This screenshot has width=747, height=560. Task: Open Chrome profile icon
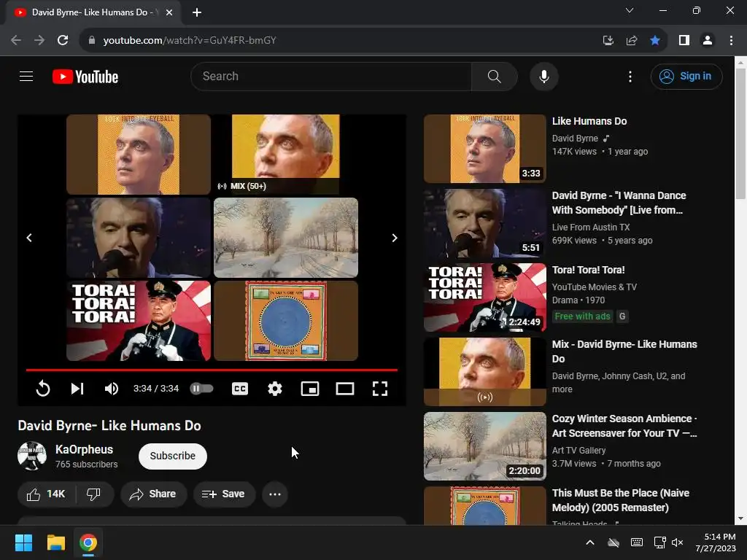tap(708, 41)
